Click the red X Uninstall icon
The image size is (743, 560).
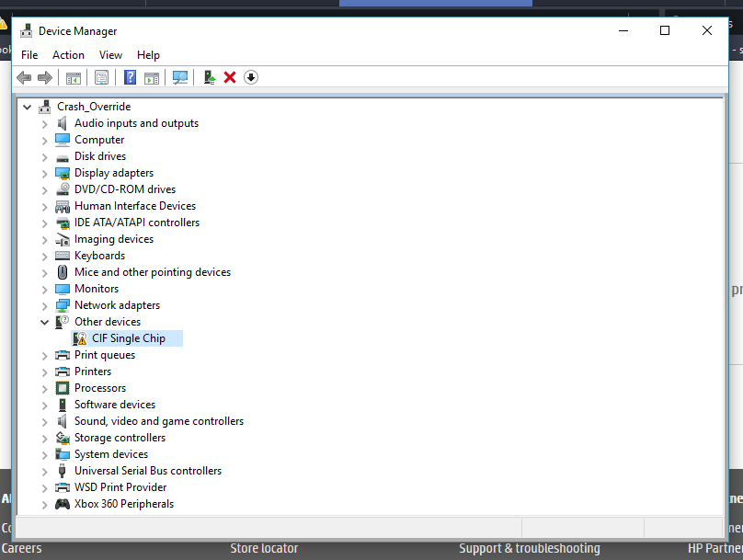[x=230, y=77]
